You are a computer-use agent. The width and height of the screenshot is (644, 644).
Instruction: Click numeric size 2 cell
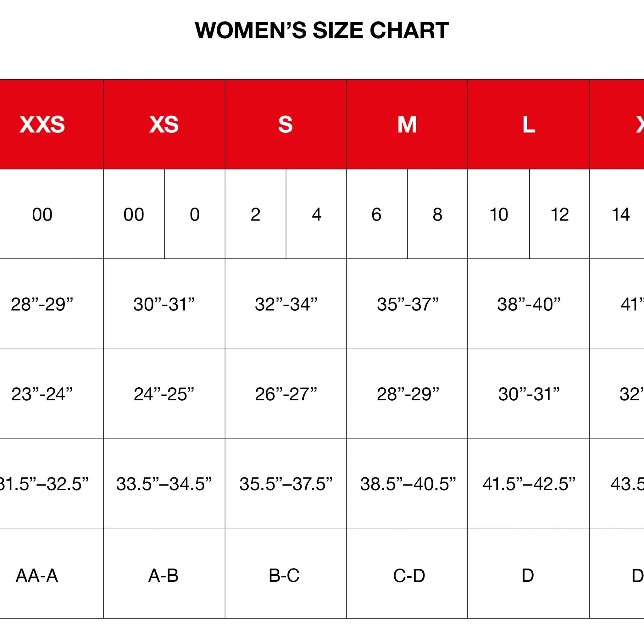(x=256, y=214)
